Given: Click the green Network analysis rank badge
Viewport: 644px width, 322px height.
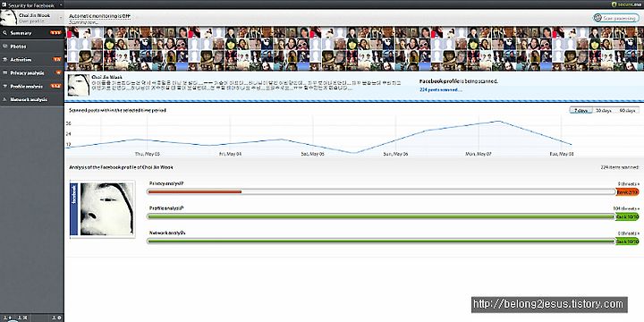Looking at the screenshot, I should (x=628, y=241).
